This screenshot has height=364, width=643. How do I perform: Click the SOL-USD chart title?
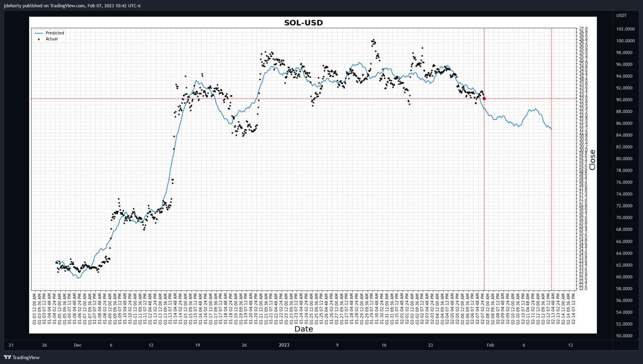click(303, 23)
